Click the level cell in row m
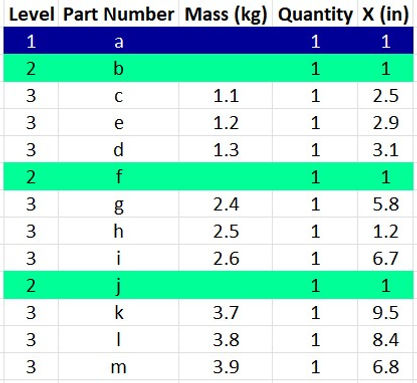 coord(31,366)
